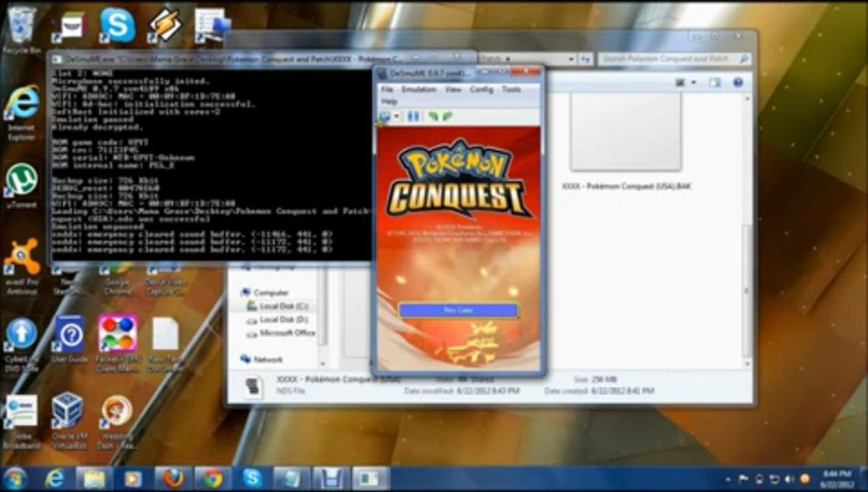Click the Explorer help question-mark icon
Screen dimensions: 868x492
(x=738, y=83)
